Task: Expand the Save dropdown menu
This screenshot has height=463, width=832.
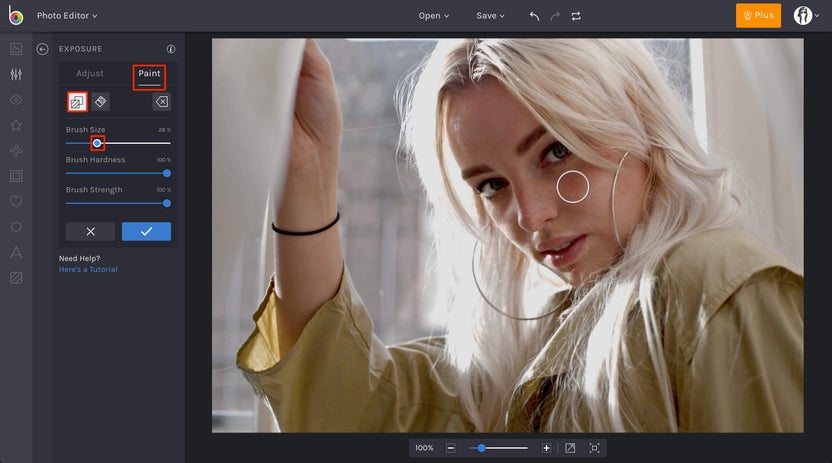Action: click(x=490, y=16)
